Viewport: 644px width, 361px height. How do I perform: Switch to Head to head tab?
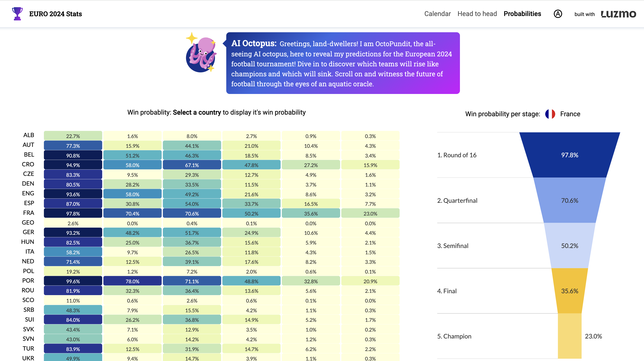[x=477, y=14]
